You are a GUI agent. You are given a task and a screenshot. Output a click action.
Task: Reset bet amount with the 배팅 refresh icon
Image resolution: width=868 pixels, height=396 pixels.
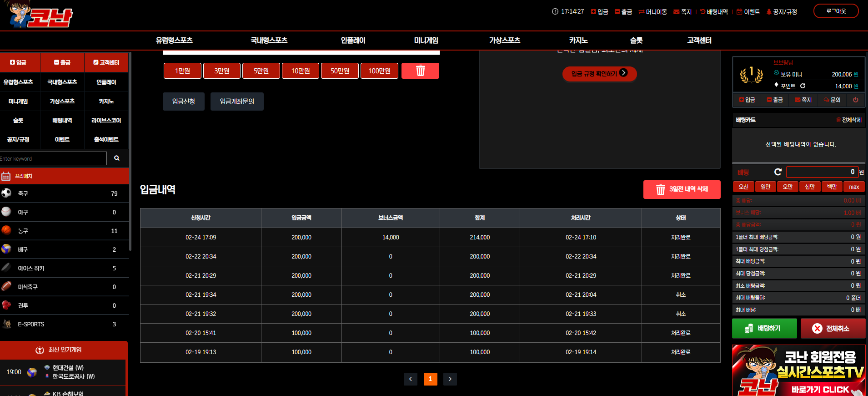[778, 172]
